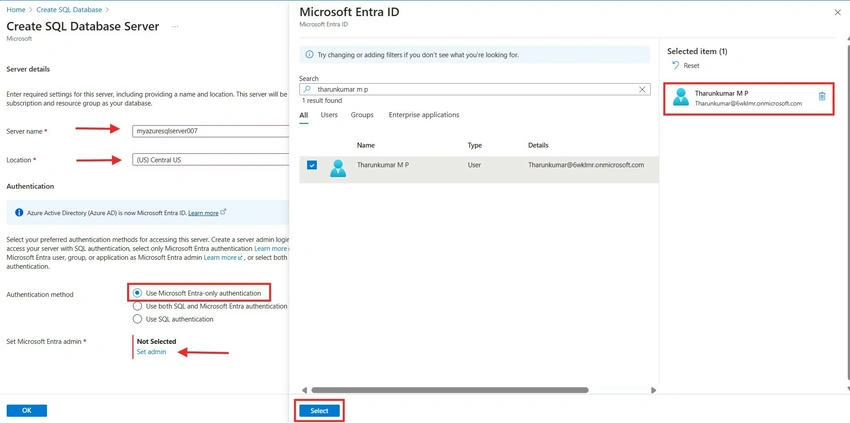This screenshot has width=850, height=423.
Task: Open the Tharunkumar M P selected item card
Action: click(749, 98)
